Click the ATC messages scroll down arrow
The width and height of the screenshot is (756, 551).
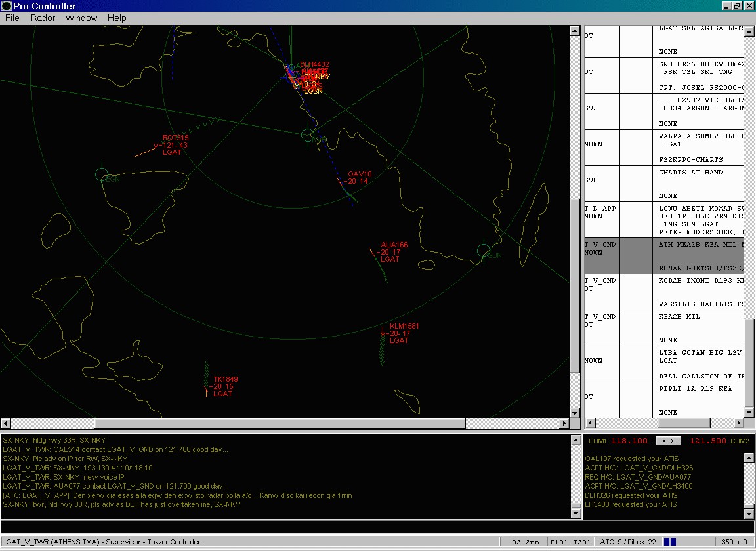coord(749,514)
